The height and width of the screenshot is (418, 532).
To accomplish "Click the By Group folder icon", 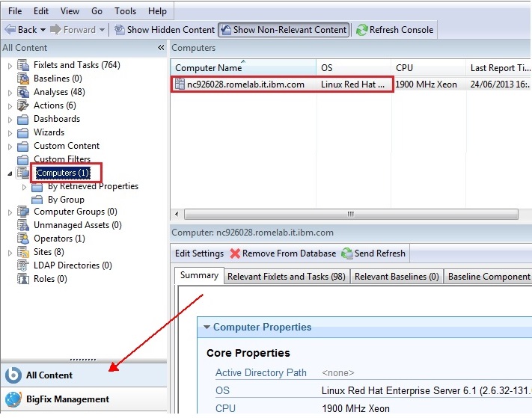I will pyautogui.click(x=37, y=200).
